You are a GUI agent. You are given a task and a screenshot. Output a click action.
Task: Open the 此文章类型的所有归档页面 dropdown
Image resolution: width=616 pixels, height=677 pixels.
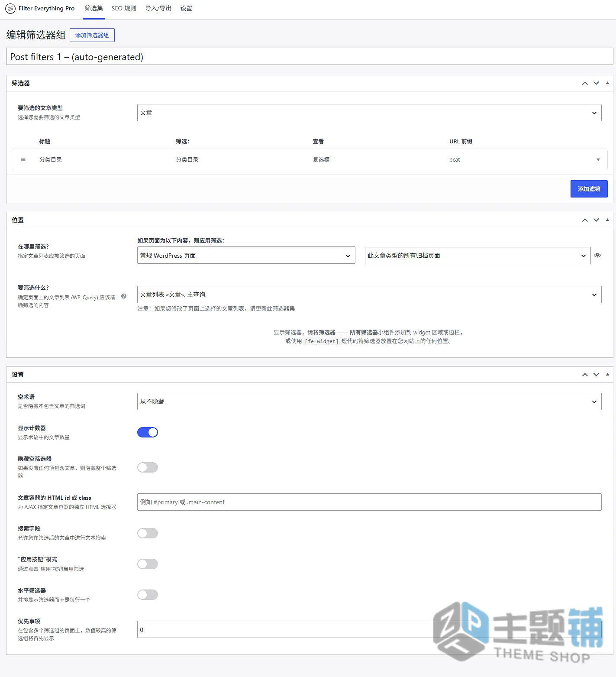click(477, 256)
